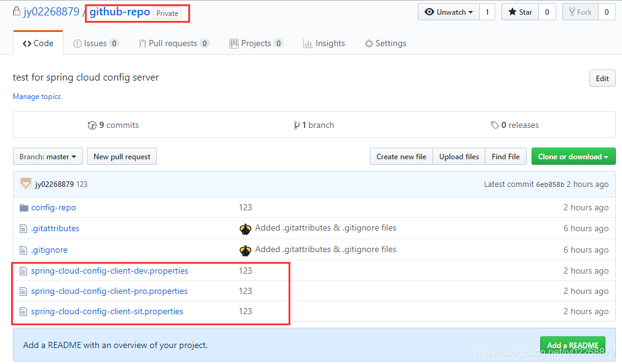Image resolution: width=622 pixels, height=364 pixels.
Task: Open config-repo row commit message 123
Action: (245, 207)
